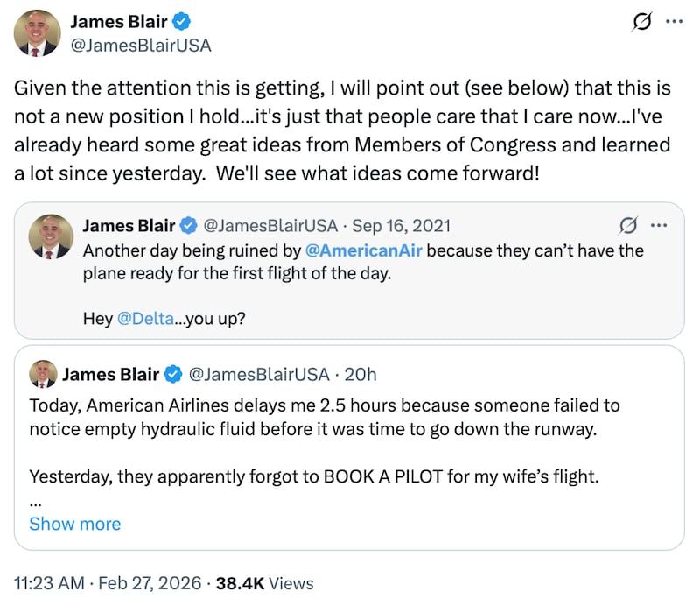The width and height of the screenshot is (700, 606).
Task: Click the 20h timestamp on the nested tweet
Action: coord(361,375)
